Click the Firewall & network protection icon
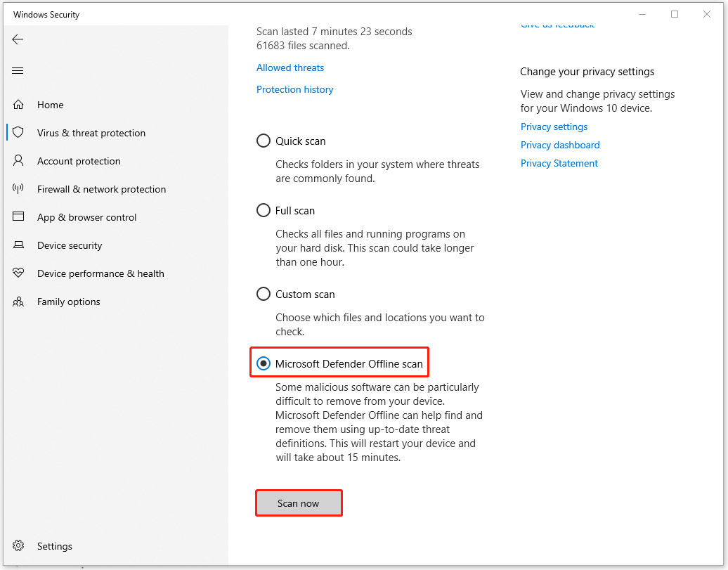This screenshot has width=728, height=570. 18,189
